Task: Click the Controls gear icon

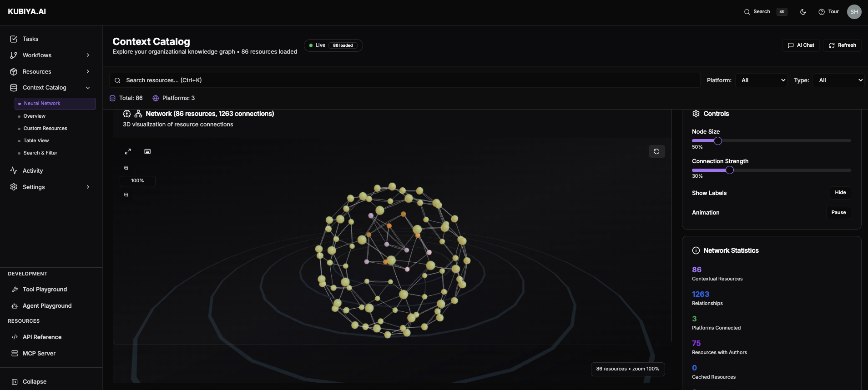Action: 696,114
